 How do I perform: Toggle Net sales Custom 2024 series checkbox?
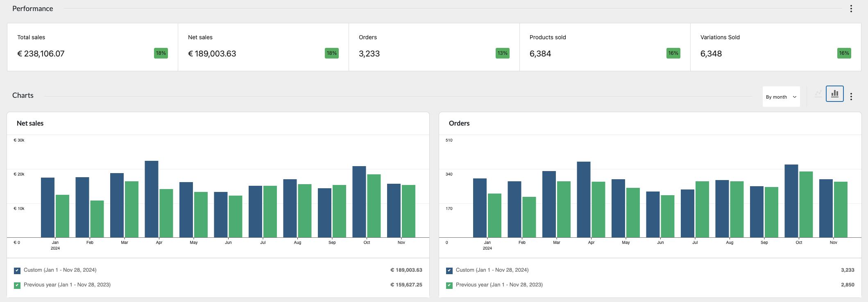tap(17, 270)
